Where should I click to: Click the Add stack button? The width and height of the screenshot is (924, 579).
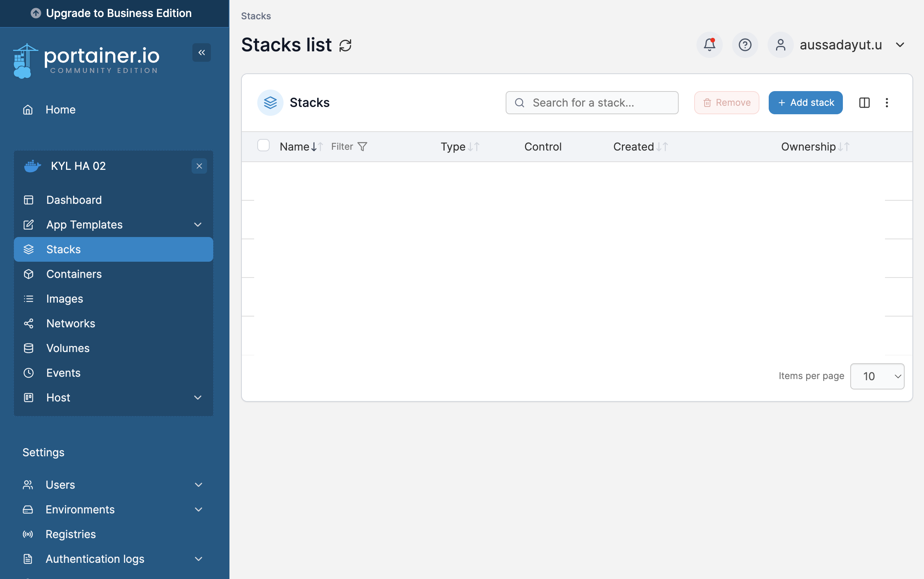tap(805, 103)
